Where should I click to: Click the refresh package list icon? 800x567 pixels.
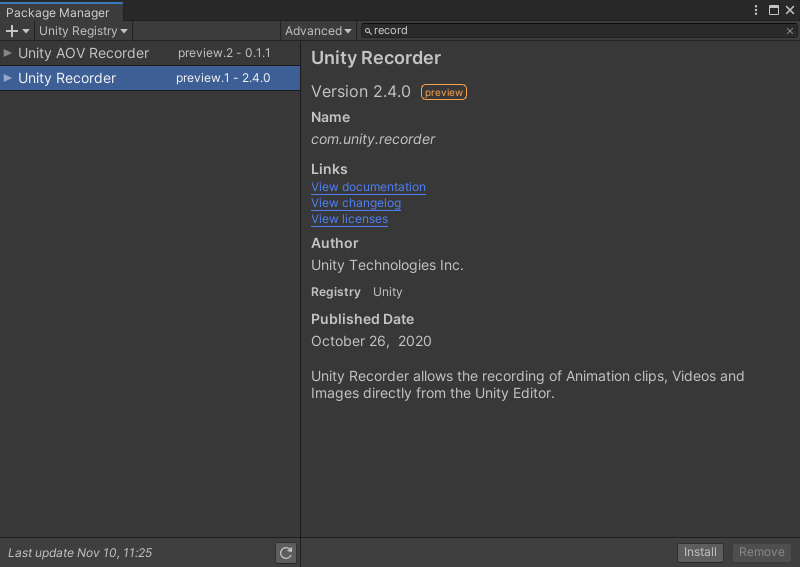tap(286, 553)
